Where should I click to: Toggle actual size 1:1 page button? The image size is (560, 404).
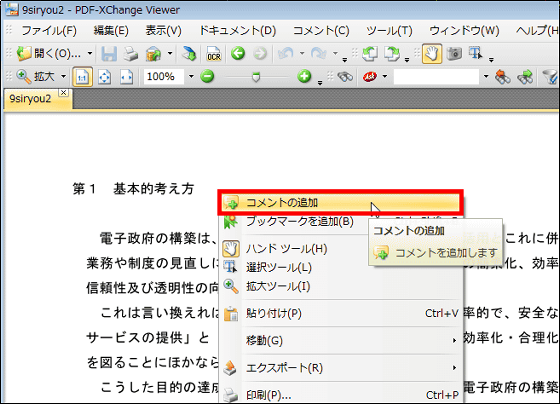(x=82, y=77)
